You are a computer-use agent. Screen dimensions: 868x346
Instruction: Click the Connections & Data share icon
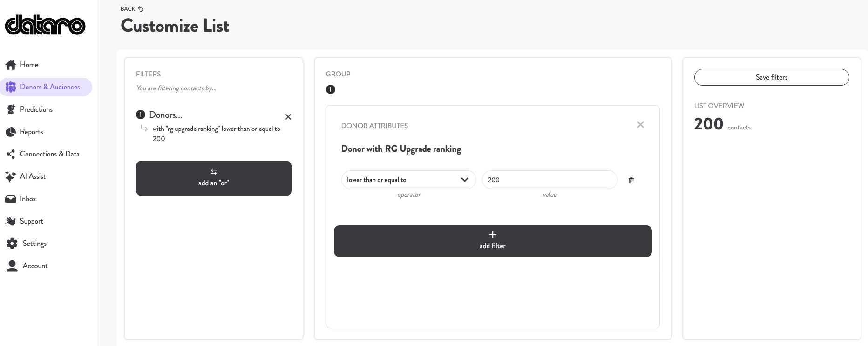[11, 154]
